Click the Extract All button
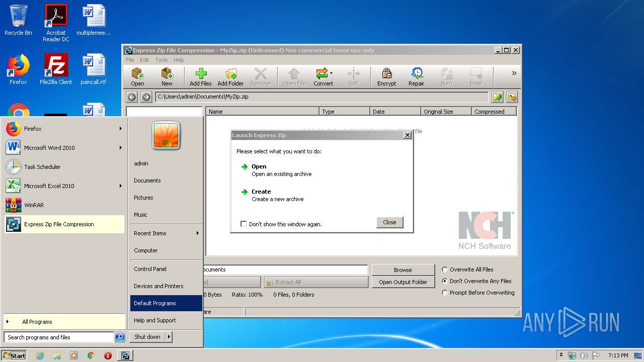Viewport: 644px width, 362px height. [x=316, y=282]
